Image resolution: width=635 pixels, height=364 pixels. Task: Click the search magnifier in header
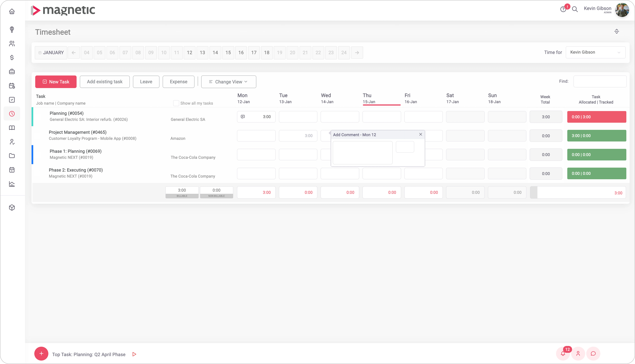(575, 10)
